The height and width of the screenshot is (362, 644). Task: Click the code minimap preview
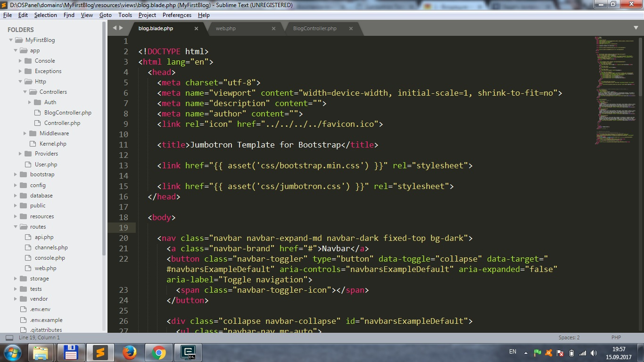pos(615,90)
